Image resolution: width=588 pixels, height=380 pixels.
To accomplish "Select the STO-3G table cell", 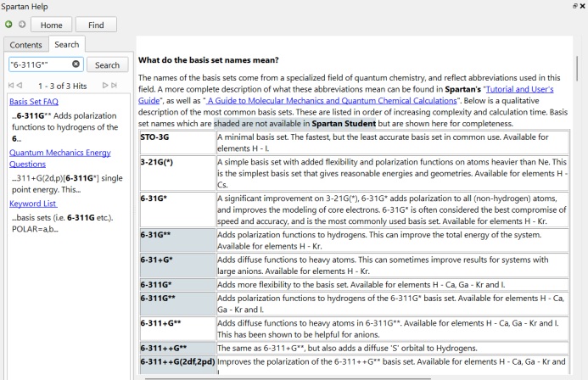I will tap(177, 142).
